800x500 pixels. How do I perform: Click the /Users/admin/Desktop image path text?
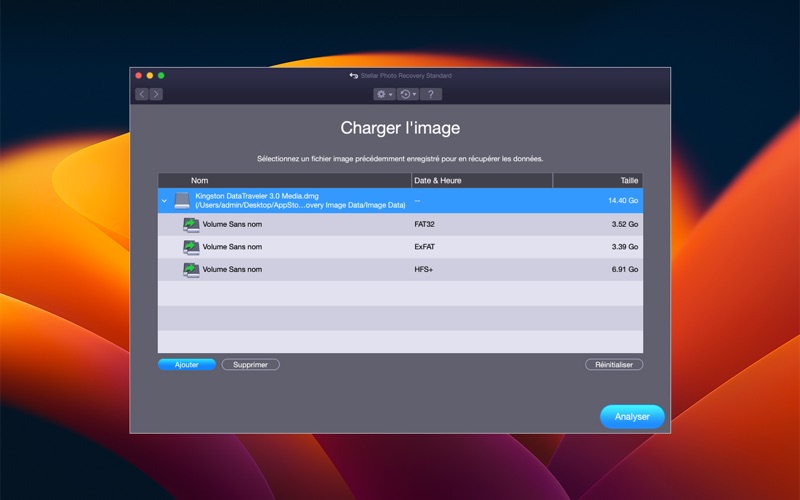[301, 205]
